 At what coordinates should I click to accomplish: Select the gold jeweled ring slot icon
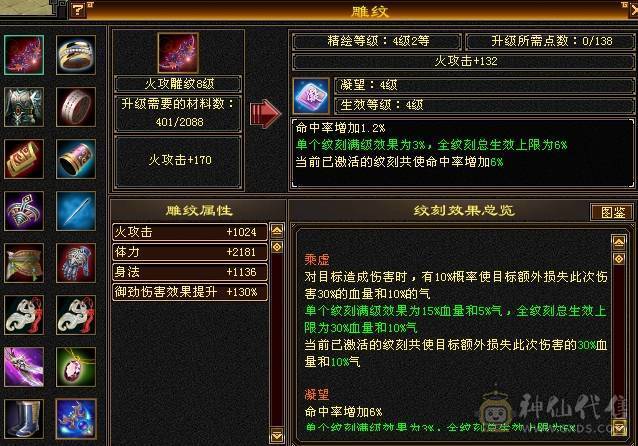76,55
